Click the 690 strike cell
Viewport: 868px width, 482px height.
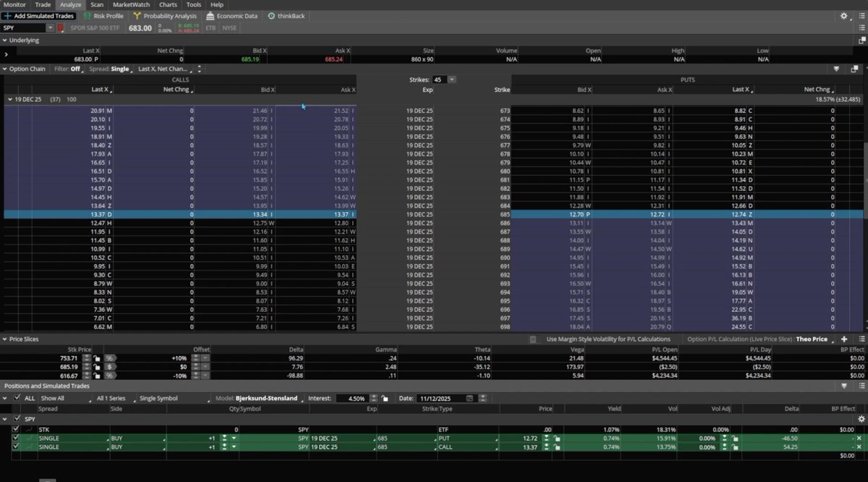click(504, 258)
